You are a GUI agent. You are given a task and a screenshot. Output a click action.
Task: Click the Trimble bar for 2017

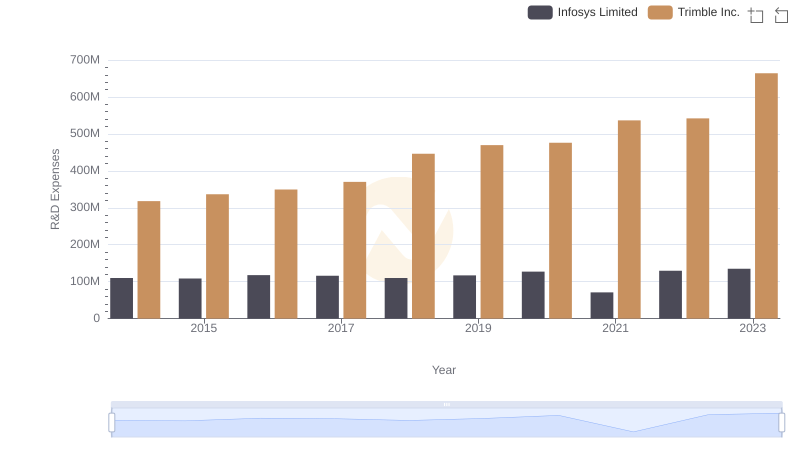click(355, 250)
